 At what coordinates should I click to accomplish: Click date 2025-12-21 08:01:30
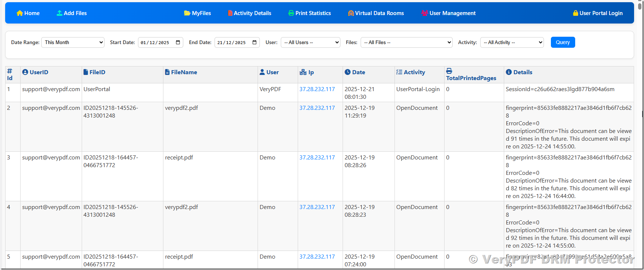point(360,93)
